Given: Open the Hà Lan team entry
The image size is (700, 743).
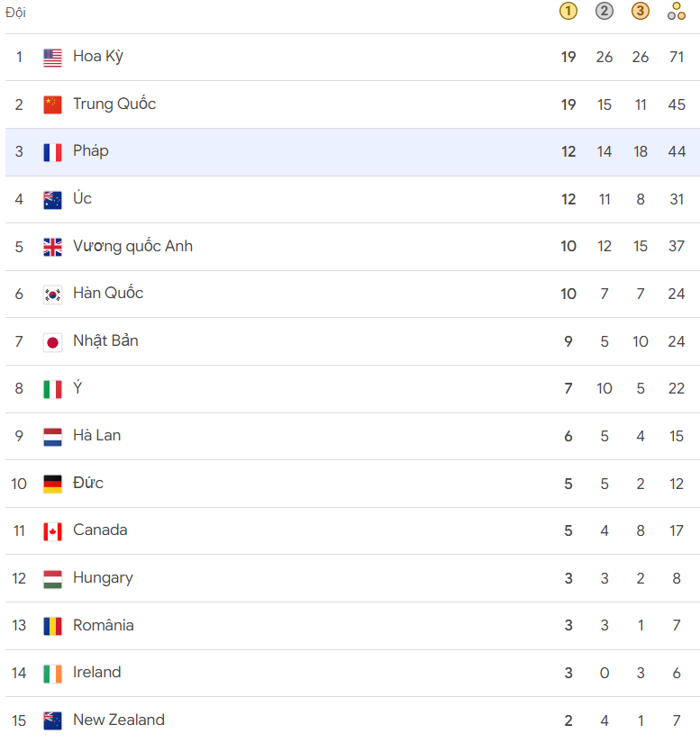Looking at the screenshot, I should click(x=352, y=437).
